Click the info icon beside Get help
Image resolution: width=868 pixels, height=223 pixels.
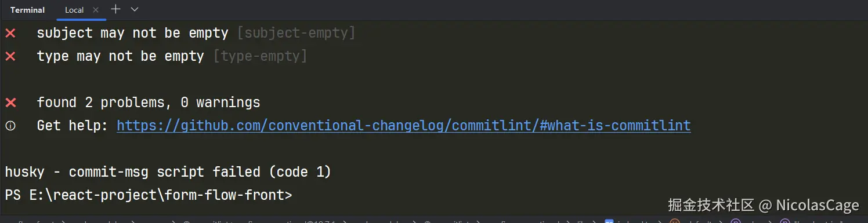coord(10,126)
